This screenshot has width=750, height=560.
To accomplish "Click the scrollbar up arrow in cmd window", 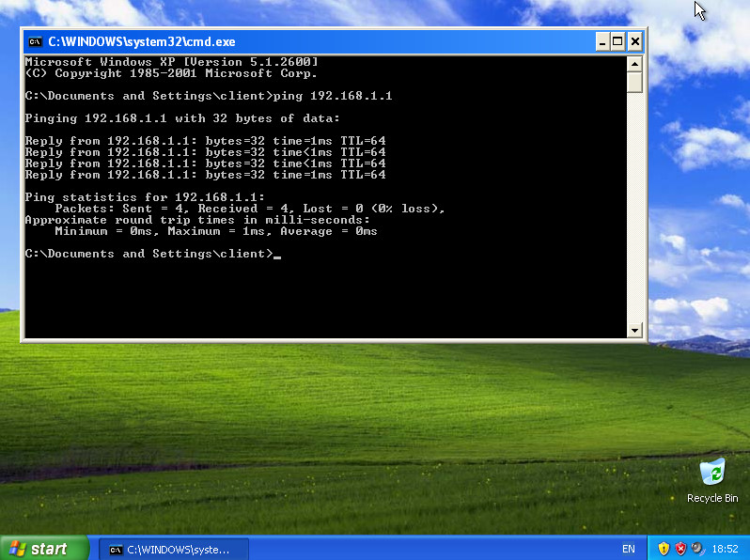I will [634, 64].
